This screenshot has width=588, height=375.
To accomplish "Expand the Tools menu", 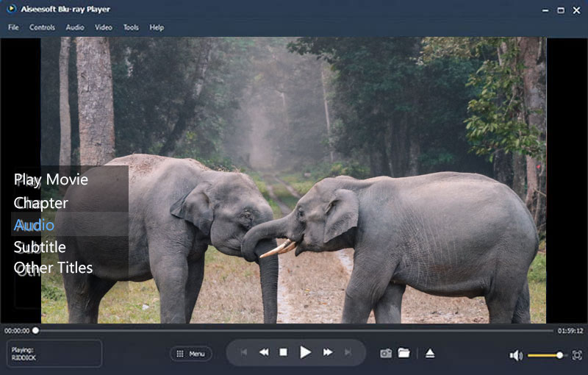I will 131,27.
